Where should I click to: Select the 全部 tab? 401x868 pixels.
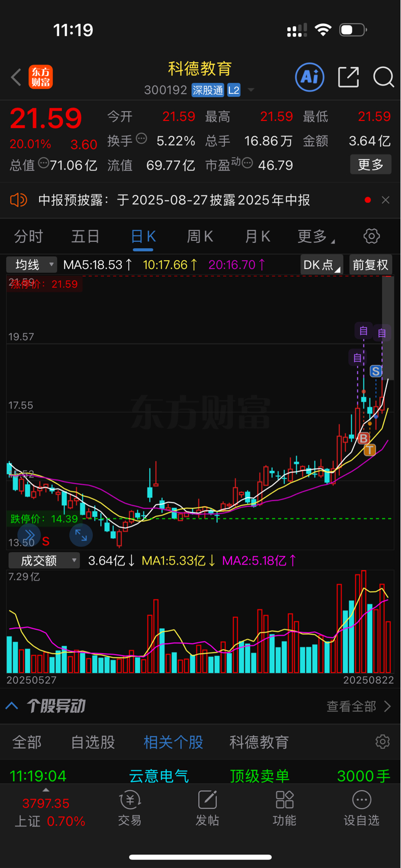click(27, 742)
